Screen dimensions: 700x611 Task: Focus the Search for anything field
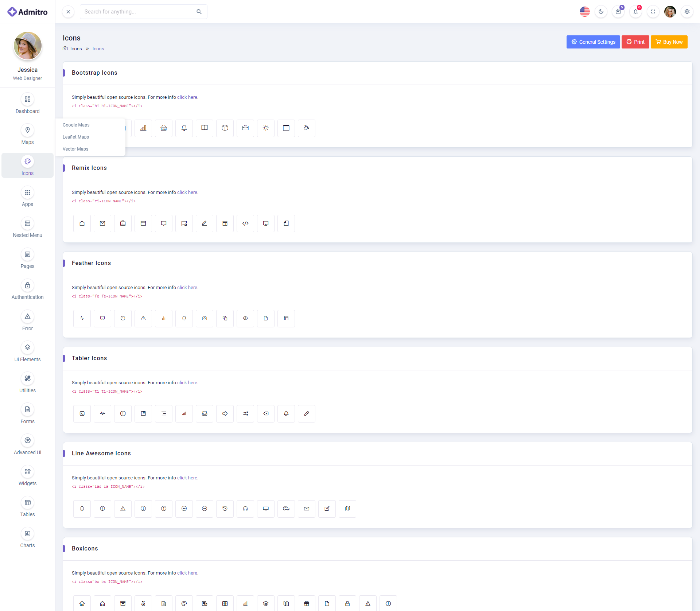pos(139,12)
